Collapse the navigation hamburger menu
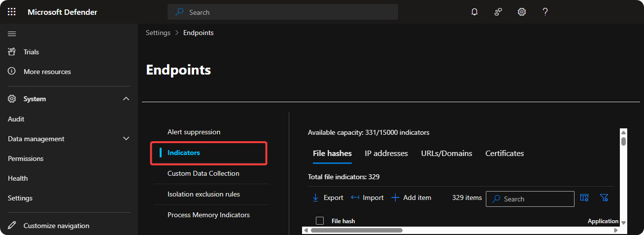This screenshot has height=235, width=644. click(x=12, y=34)
